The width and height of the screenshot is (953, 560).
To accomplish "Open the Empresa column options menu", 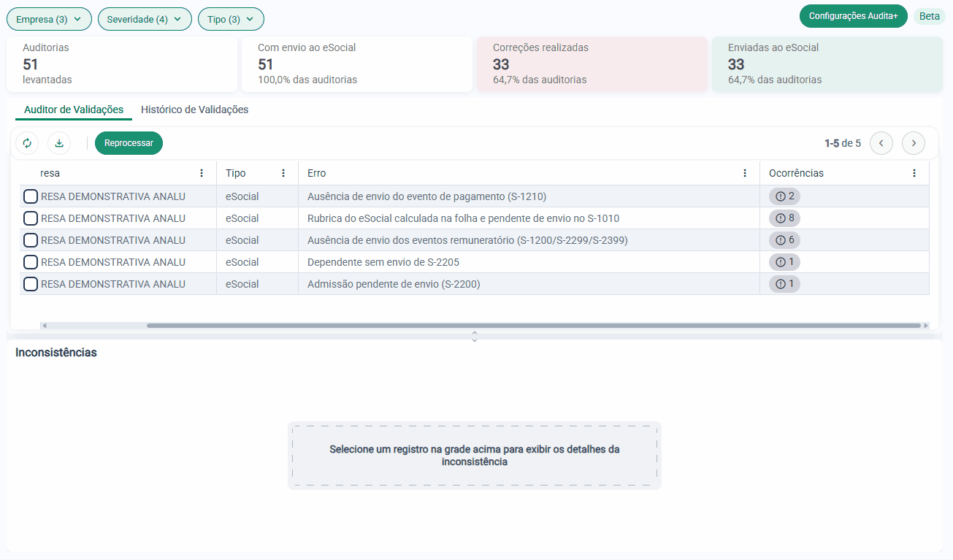I will pyautogui.click(x=202, y=174).
